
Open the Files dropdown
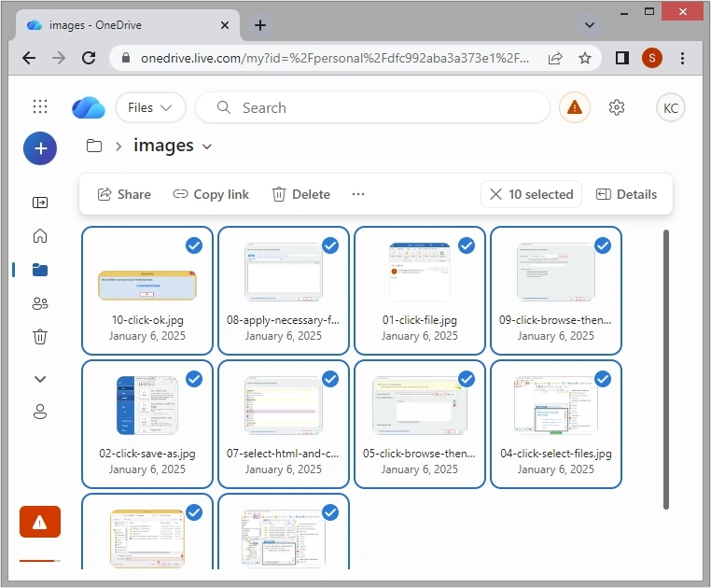coord(150,107)
